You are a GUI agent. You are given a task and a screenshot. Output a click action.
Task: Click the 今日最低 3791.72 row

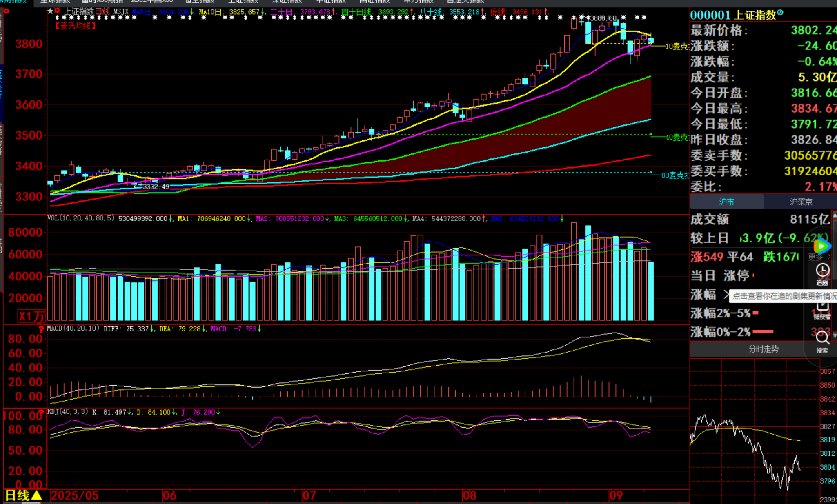click(764, 124)
